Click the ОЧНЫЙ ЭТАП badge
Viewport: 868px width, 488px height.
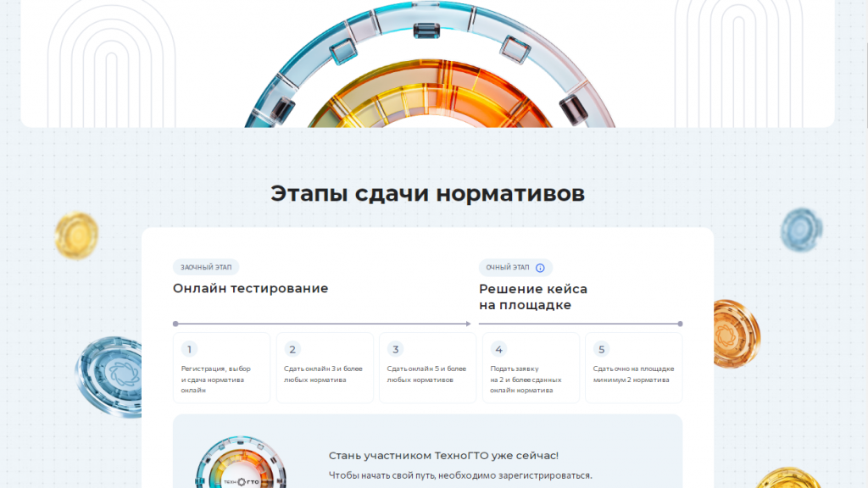coord(515,268)
